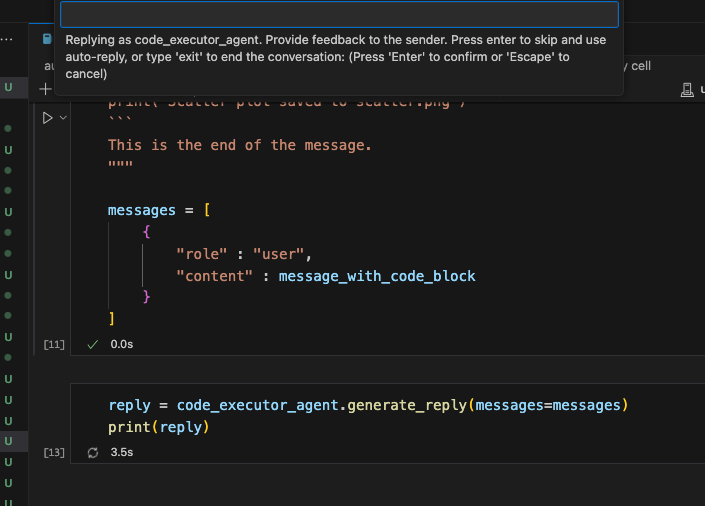Click the spinning execution icon for cell 13
The image size is (705, 506).
[93, 452]
